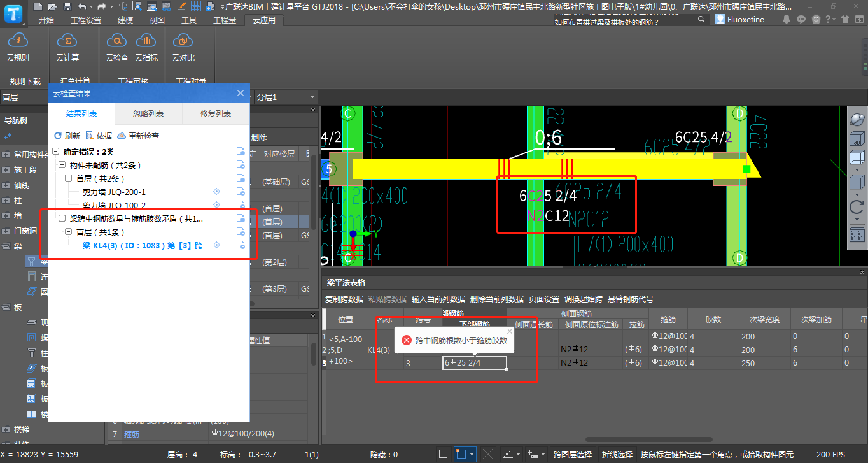Dismiss the 跨中钢筋根数小于箍筋肢数 error tooltip
The height and width of the screenshot is (463, 868).
510,331
